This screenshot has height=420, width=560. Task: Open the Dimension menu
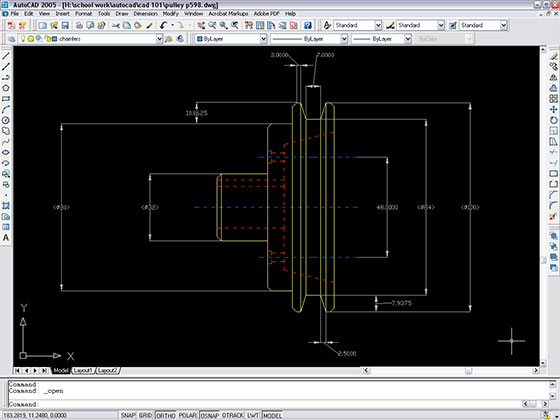(x=145, y=14)
